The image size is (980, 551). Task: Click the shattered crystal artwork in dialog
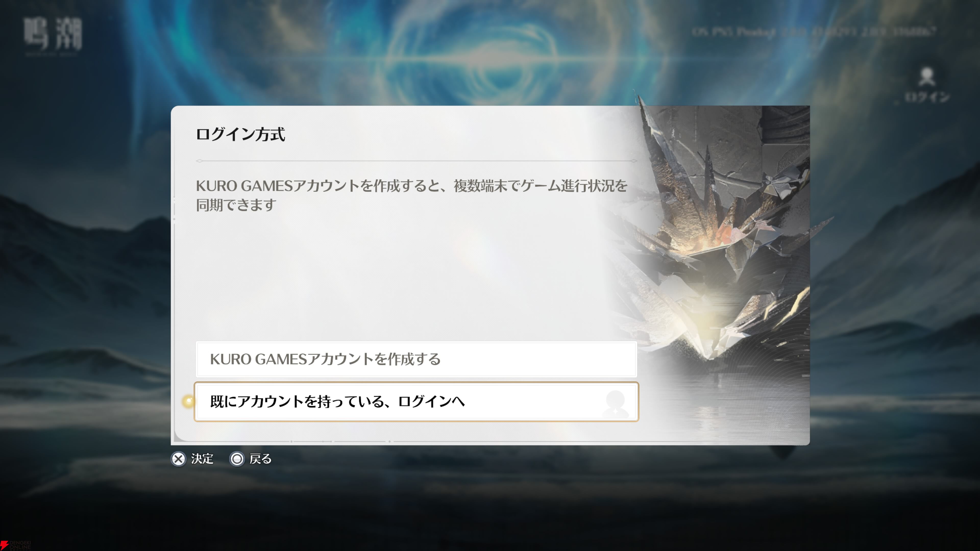[x=723, y=243]
